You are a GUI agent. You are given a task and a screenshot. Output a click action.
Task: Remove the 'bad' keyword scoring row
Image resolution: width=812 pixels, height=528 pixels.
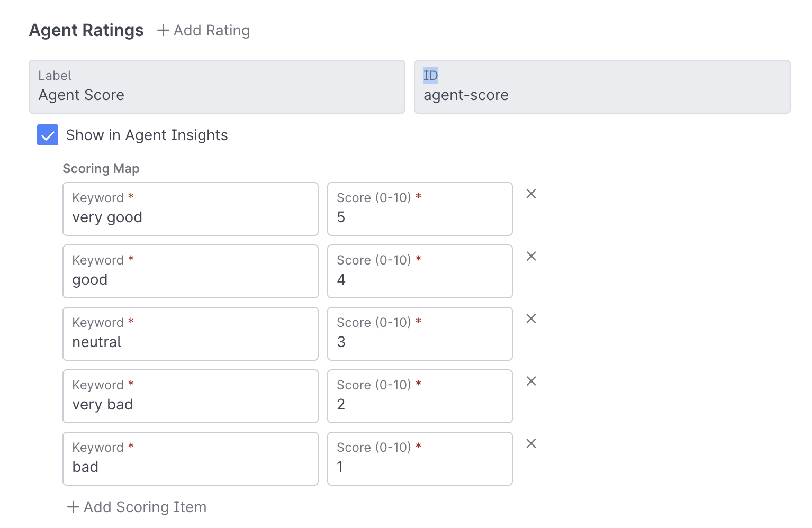coord(531,444)
